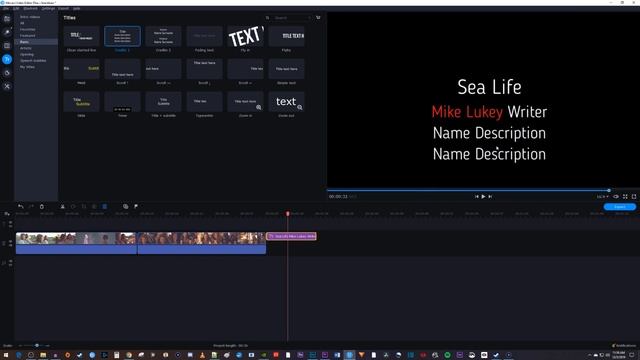
Task: Select the Opening category
Action: point(27,54)
